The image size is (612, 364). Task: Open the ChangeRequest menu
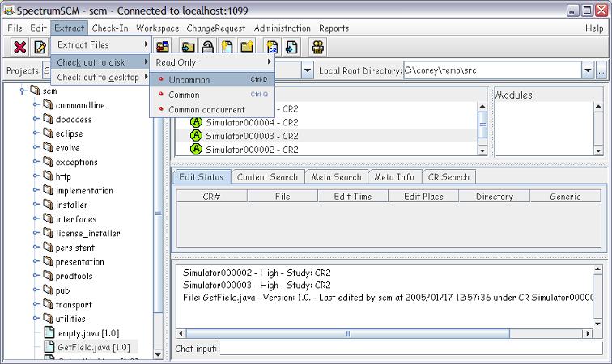coord(216,28)
